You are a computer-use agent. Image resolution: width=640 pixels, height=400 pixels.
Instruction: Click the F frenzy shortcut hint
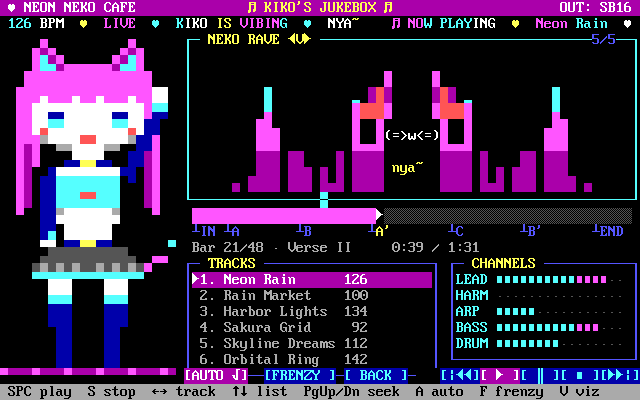(x=512, y=391)
